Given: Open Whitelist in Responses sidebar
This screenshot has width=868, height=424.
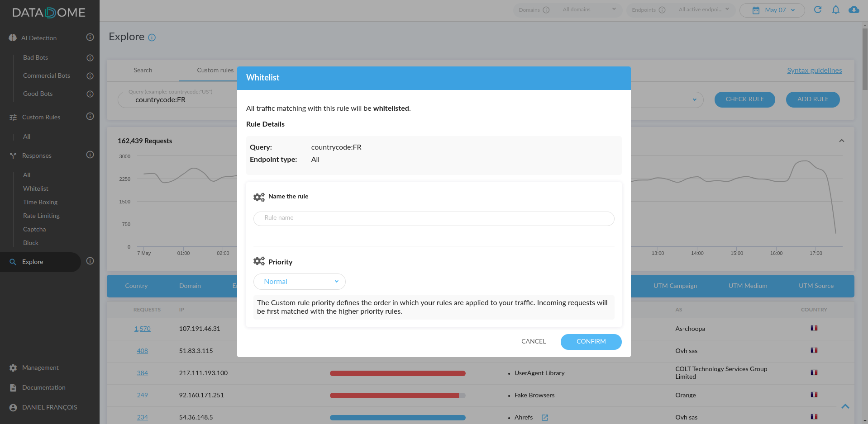Looking at the screenshot, I should point(36,189).
